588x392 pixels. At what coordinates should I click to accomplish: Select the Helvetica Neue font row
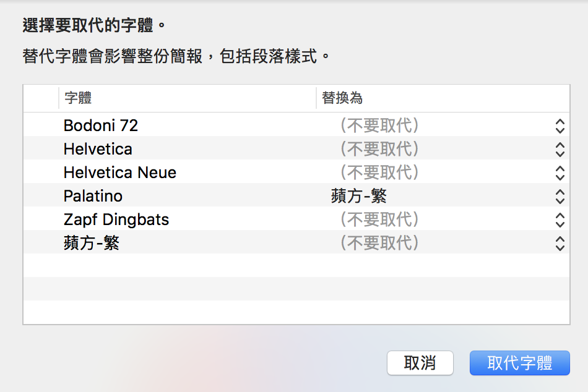[120, 173]
